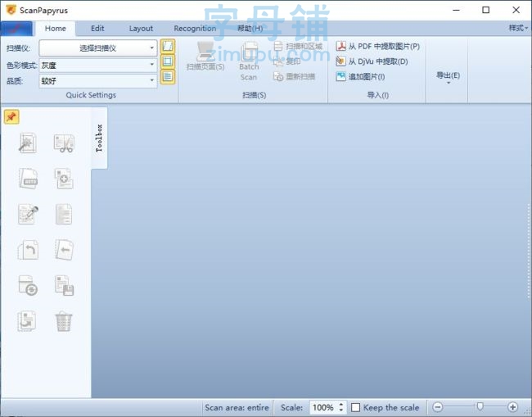Open the scanner selection dropdown (选择扫描仪)
The width and height of the screenshot is (532, 417).
point(98,48)
